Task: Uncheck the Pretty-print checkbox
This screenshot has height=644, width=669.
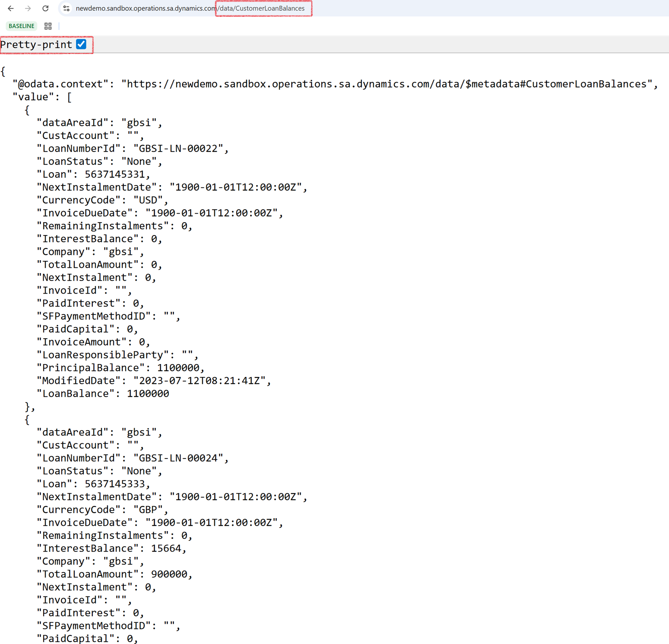Action: click(81, 44)
